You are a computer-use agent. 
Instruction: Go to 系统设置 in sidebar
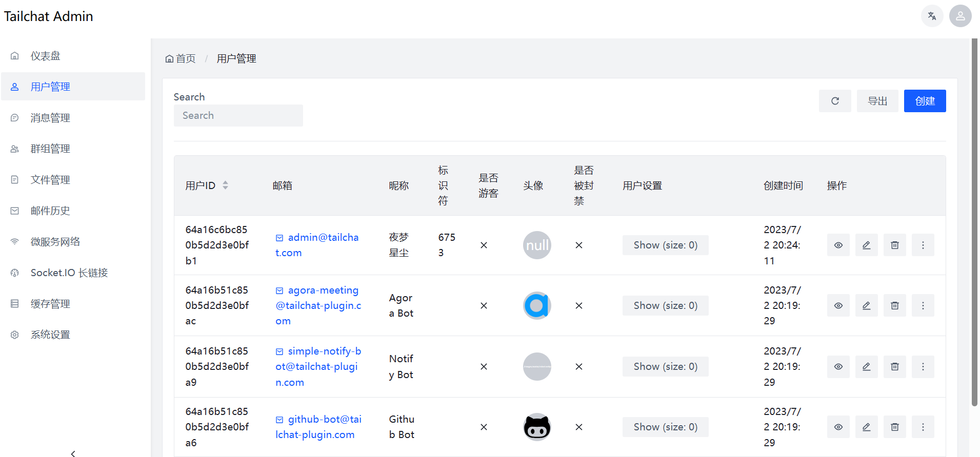[x=50, y=335]
